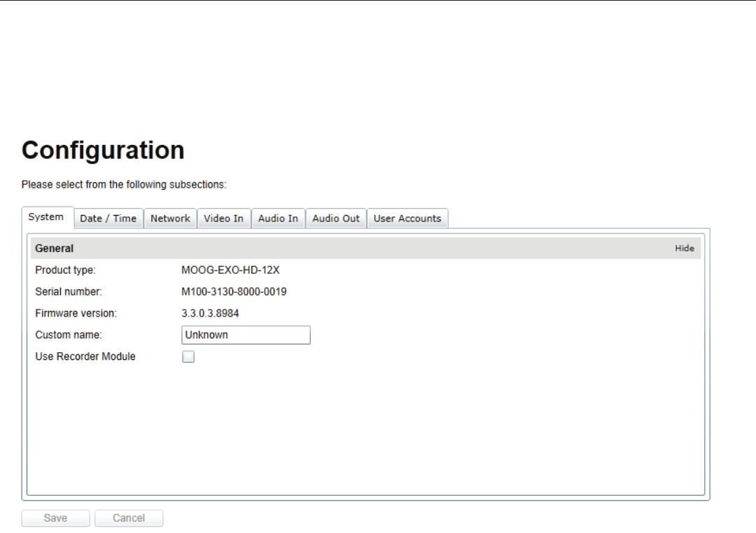The image size is (756, 533).
Task: Click the 'Please select from the following subsections' text
Action: [x=124, y=185]
